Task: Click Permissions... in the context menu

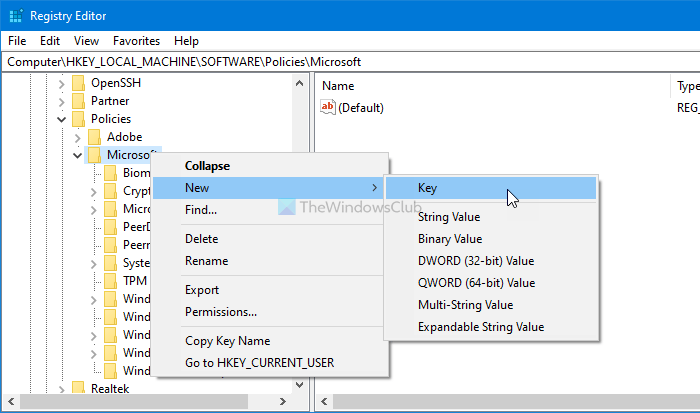Action: (221, 312)
